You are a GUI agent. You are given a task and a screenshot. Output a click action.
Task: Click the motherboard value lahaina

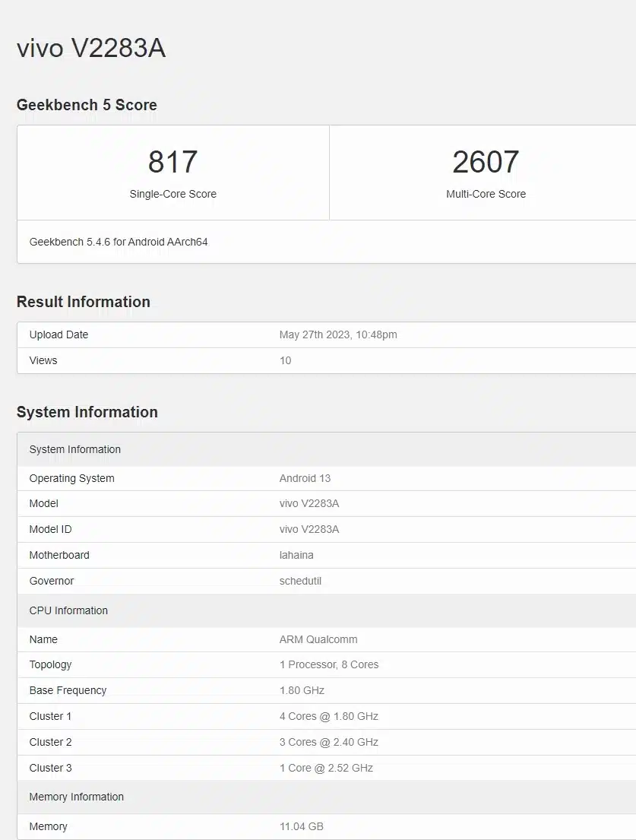[299, 555]
